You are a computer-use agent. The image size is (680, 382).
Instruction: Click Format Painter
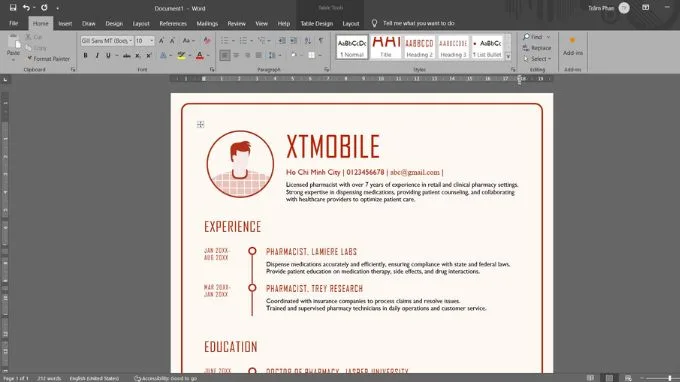coord(49,59)
